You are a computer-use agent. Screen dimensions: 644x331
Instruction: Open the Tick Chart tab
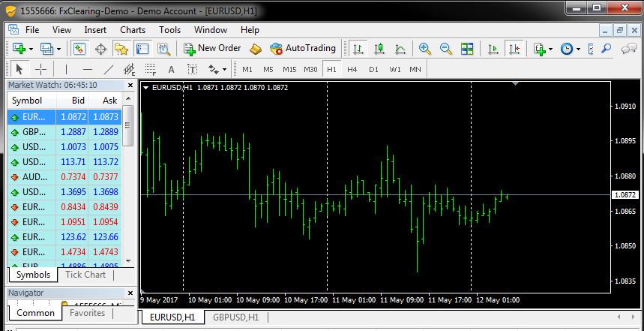click(85, 275)
